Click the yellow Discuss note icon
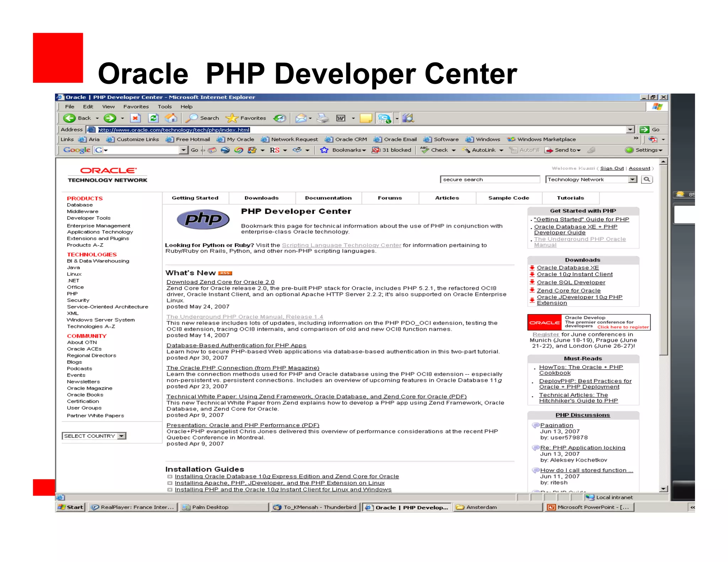 (x=366, y=118)
